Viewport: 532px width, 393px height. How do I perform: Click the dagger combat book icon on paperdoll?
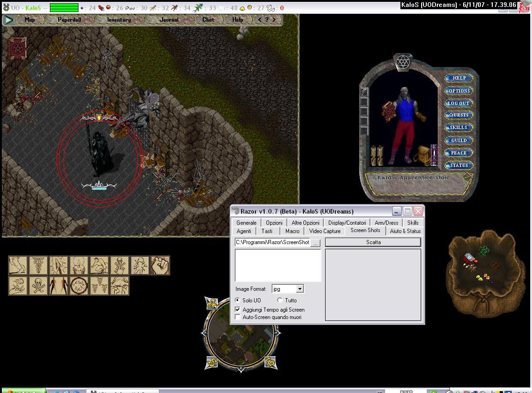434,155
